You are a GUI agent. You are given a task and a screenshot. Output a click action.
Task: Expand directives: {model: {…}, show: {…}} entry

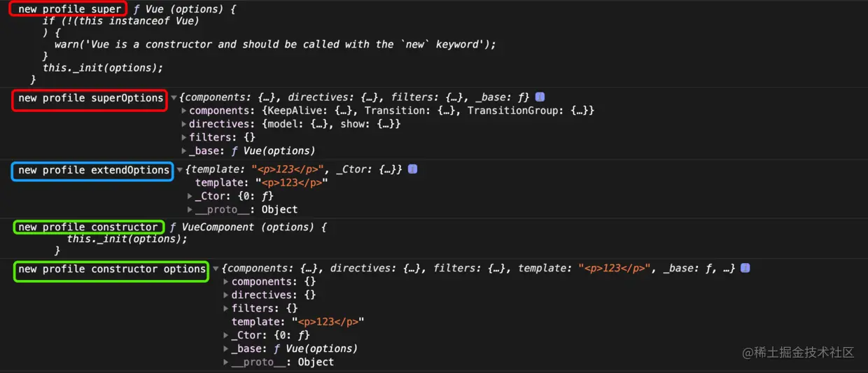[x=184, y=124]
